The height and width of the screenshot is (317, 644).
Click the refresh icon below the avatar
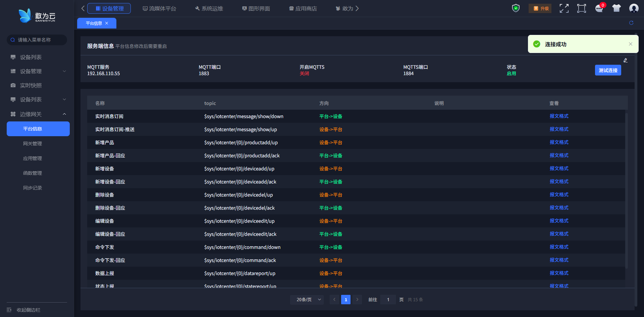631,23
